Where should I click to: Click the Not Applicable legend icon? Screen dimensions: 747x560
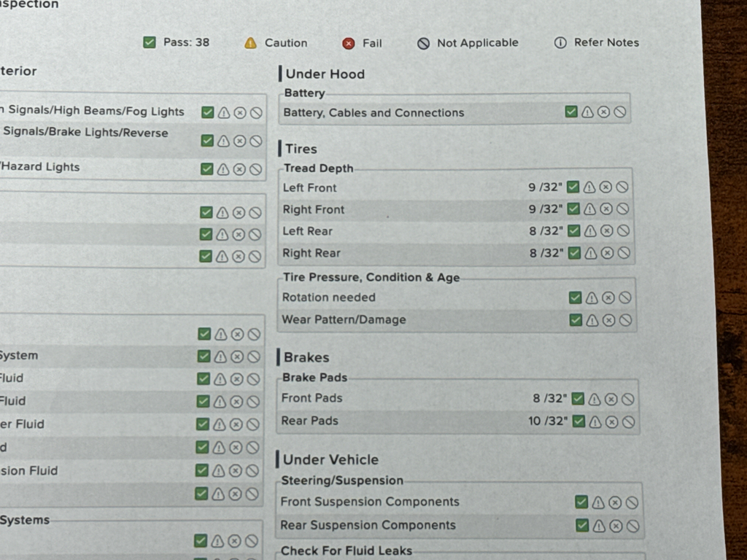click(x=423, y=43)
